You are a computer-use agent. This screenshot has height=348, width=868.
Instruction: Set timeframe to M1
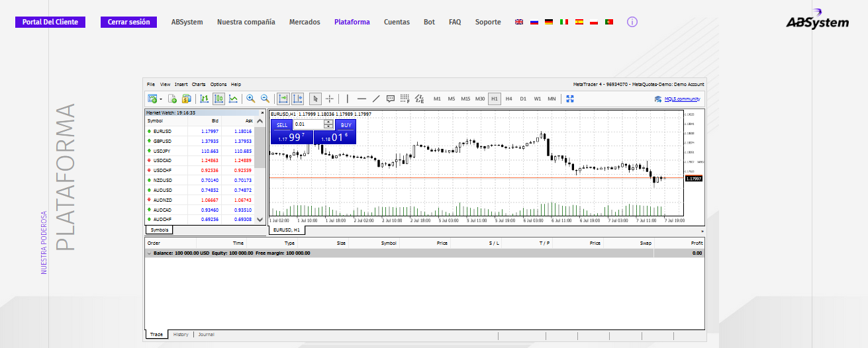(437, 99)
